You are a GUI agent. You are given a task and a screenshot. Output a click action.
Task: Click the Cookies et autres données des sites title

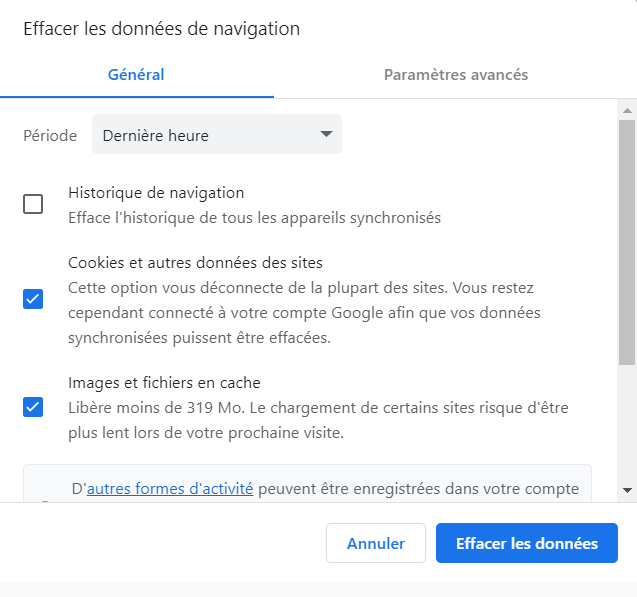195,263
